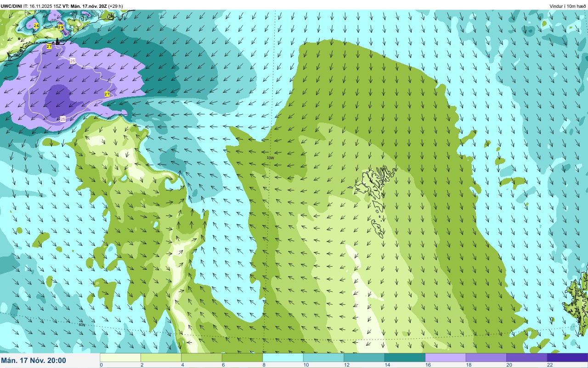
Task: Pick the medium green 4–6 legend swatch
Action: pyautogui.click(x=202, y=357)
